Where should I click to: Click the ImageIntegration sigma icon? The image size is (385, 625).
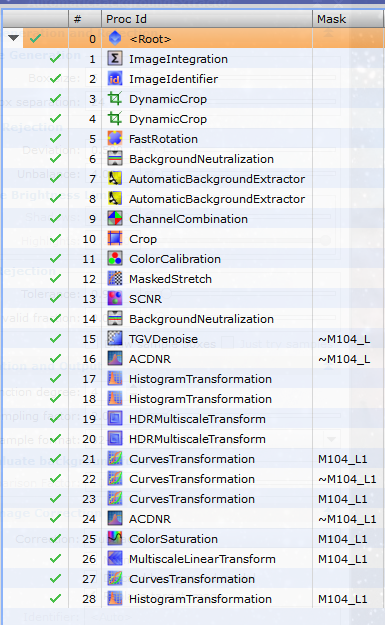(115, 59)
